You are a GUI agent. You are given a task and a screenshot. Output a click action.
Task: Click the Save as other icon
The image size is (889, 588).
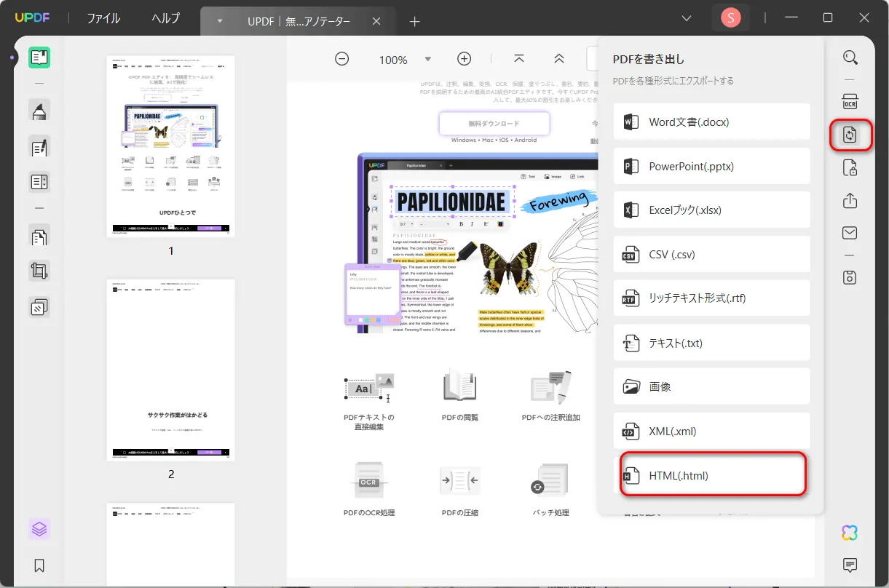[x=850, y=277]
